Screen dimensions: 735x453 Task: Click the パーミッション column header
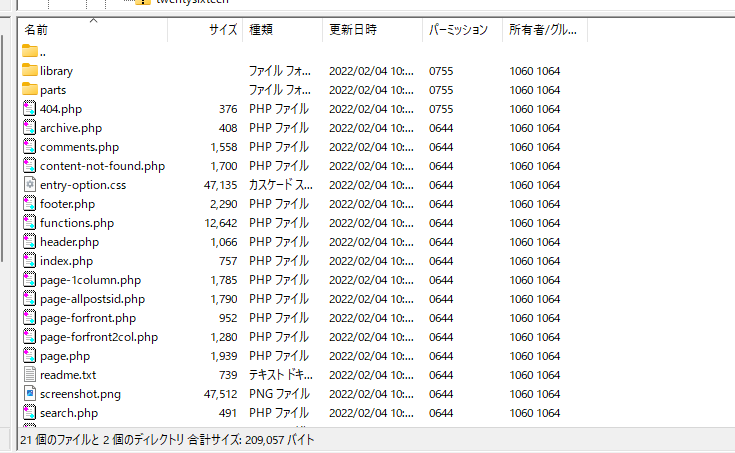(458, 30)
